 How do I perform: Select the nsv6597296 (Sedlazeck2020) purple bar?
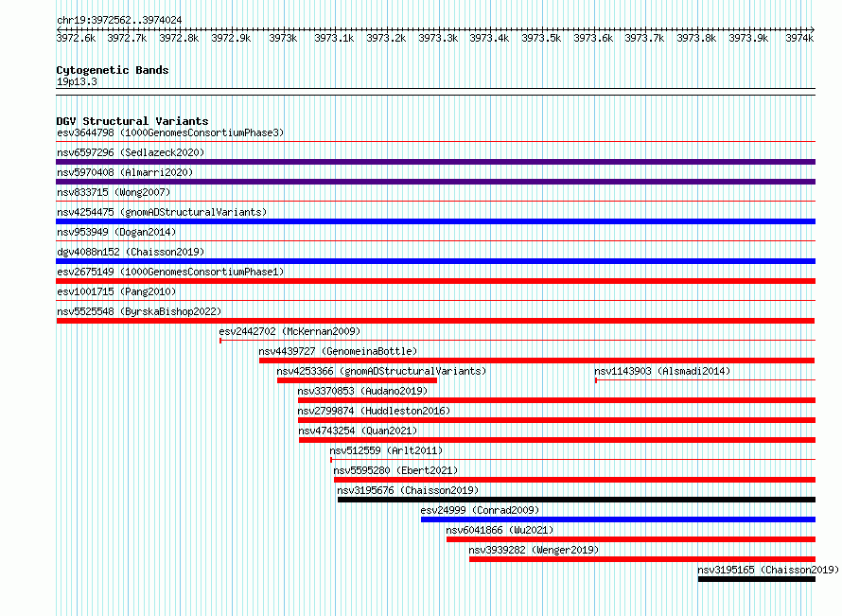[x=435, y=162]
